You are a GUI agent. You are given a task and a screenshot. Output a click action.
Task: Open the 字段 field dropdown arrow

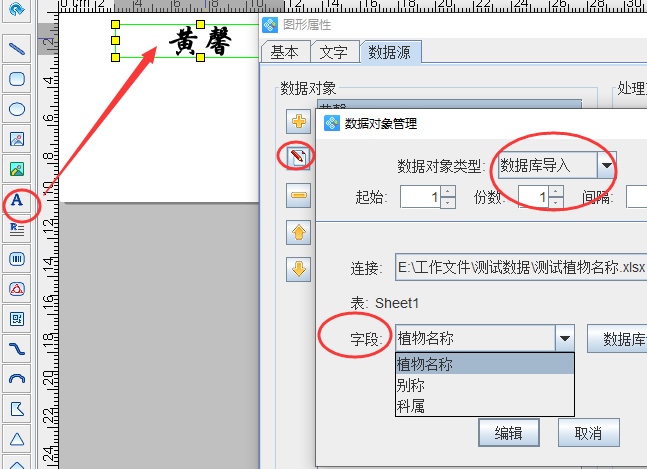[564, 338]
